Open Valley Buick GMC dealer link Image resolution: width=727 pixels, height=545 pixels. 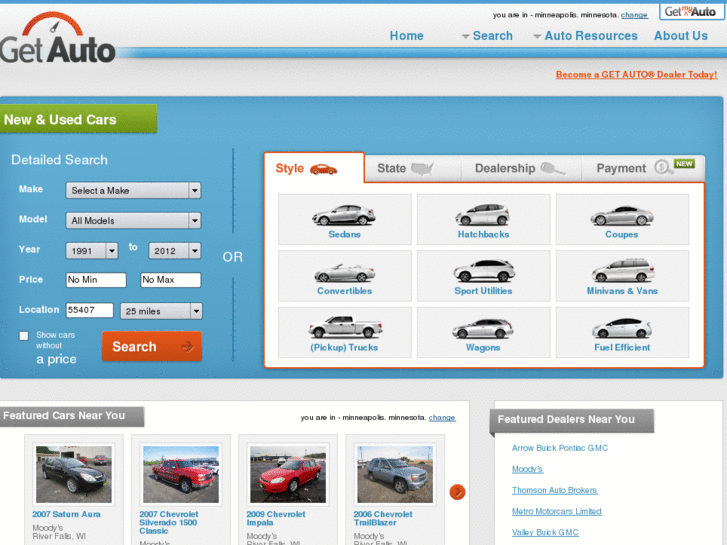[545, 532]
